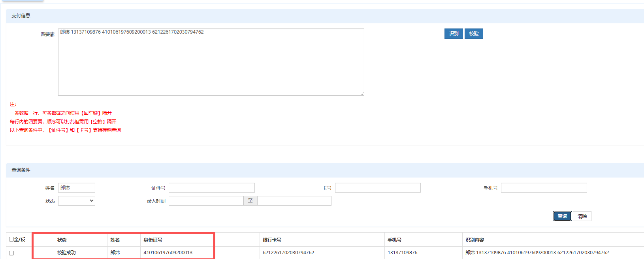Image resolution: width=644 pixels, height=259 pixels.
Task: Click the 手机号 input field
Action: pos(544,188)
